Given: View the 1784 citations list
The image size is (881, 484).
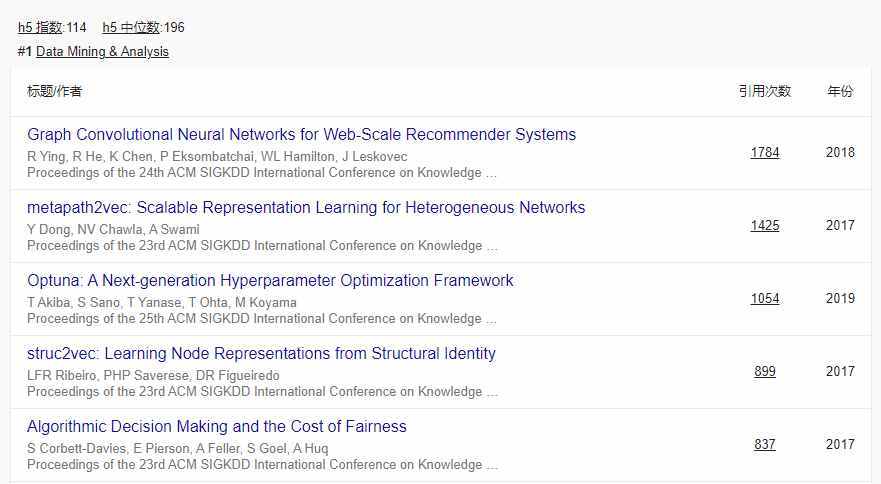Looking at the screenshot, I should [x=765, y=153].
